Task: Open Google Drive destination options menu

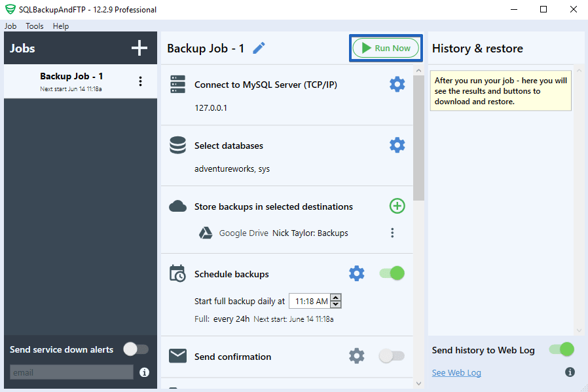Action: [392, 233]
